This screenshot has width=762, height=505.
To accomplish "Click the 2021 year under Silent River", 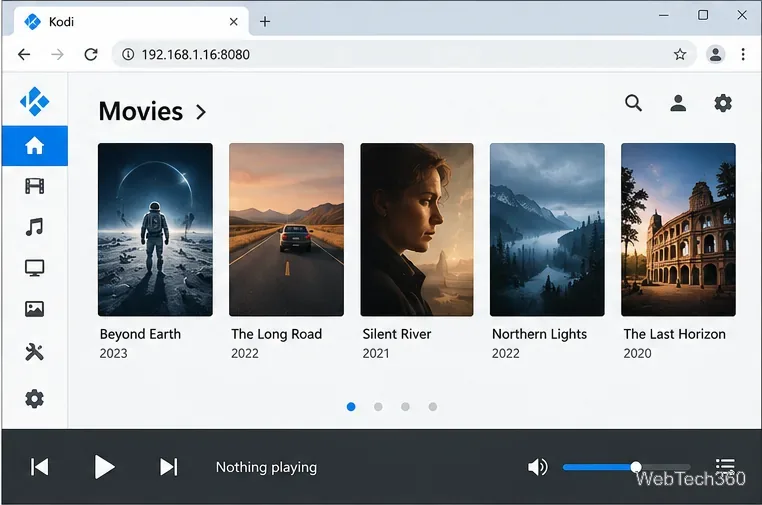I will [376, 353].
